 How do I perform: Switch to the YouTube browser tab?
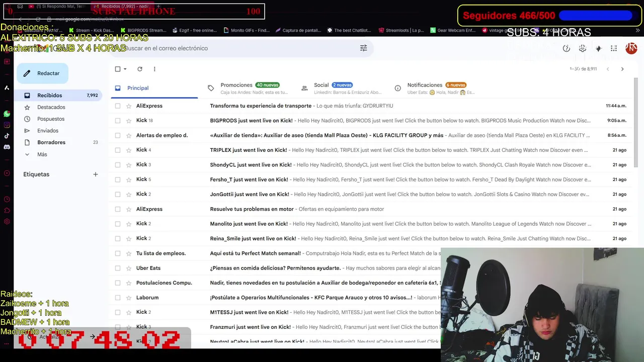pos(56,7)
